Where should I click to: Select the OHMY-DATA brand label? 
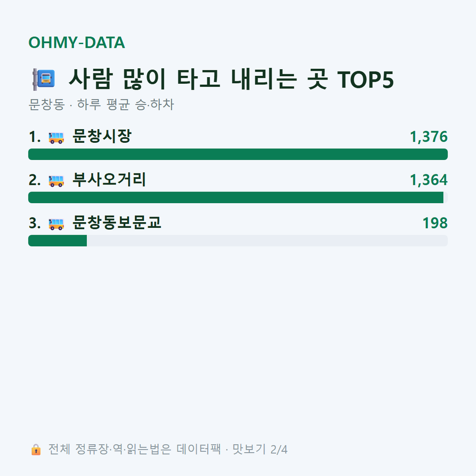pos(77,42)
